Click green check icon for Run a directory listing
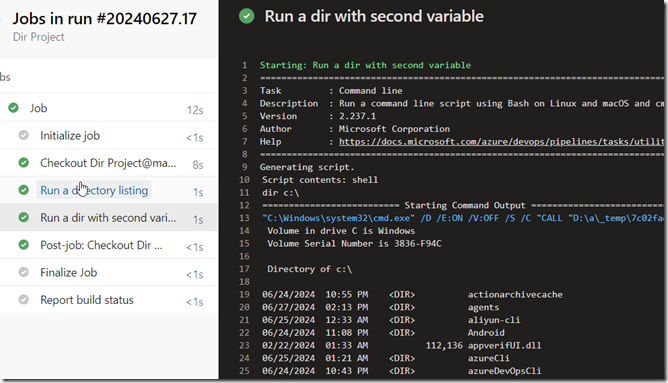This screenshot has height=383, width=668. point(24,190)
